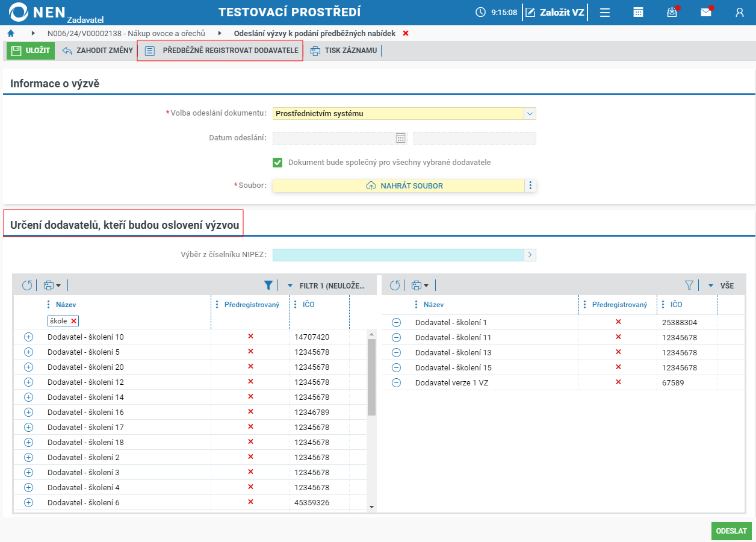Remove Dodavatel - školení 15 with minus icon
This screenshot has height=542, width=756.
396,367
